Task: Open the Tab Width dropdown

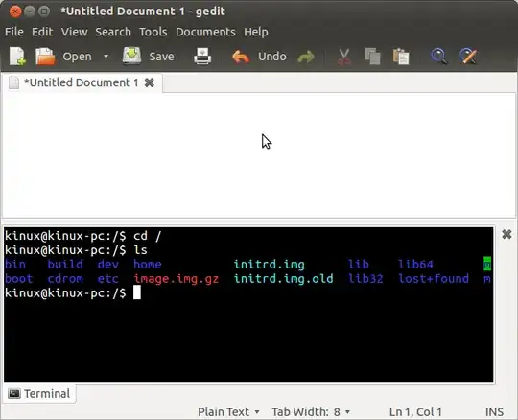Action: 311,411
